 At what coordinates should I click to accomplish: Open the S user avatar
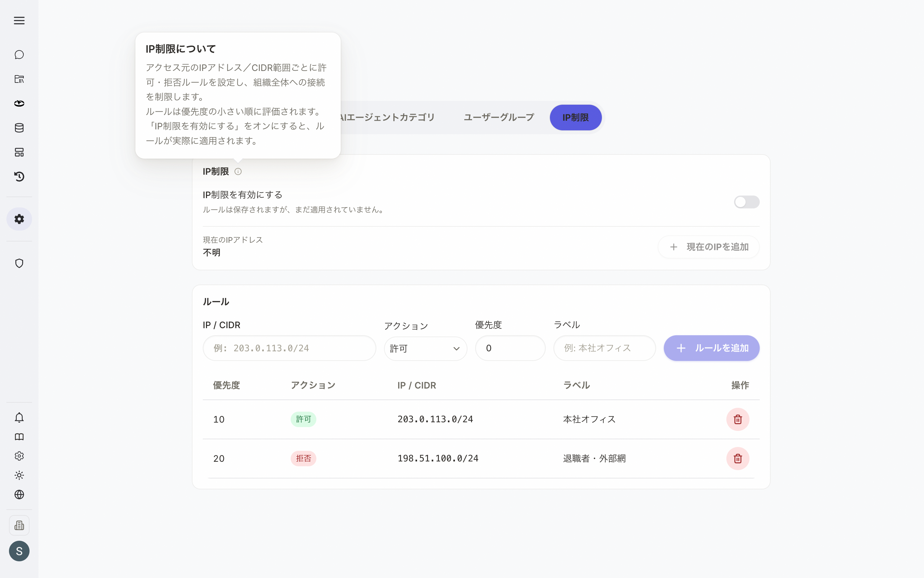[x=19, y=551]
